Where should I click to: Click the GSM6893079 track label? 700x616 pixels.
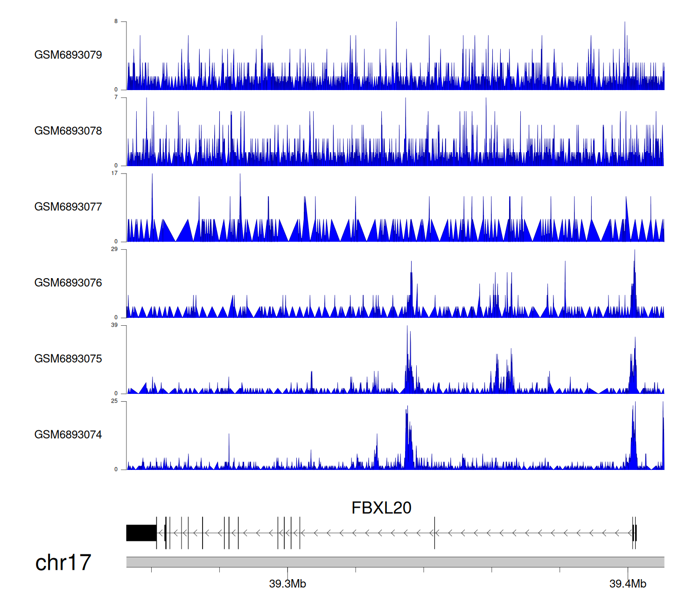coord(68,55)
